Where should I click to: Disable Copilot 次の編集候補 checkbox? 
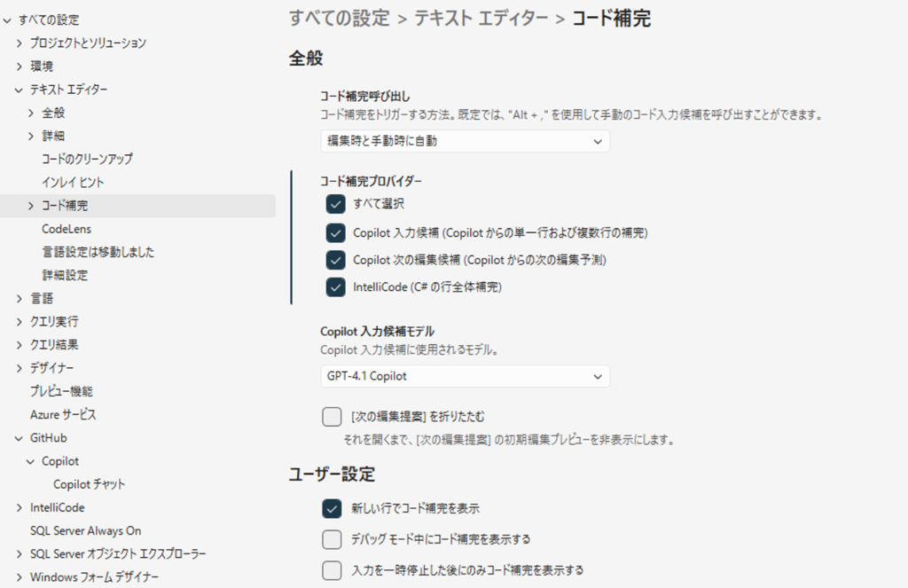[x=334, y=261]
